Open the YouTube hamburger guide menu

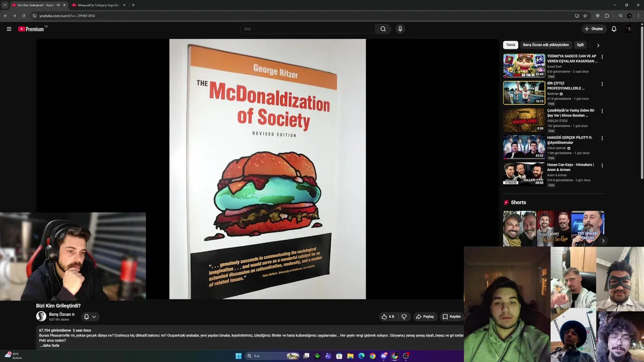pyautogui.click(x=9, y=29)
